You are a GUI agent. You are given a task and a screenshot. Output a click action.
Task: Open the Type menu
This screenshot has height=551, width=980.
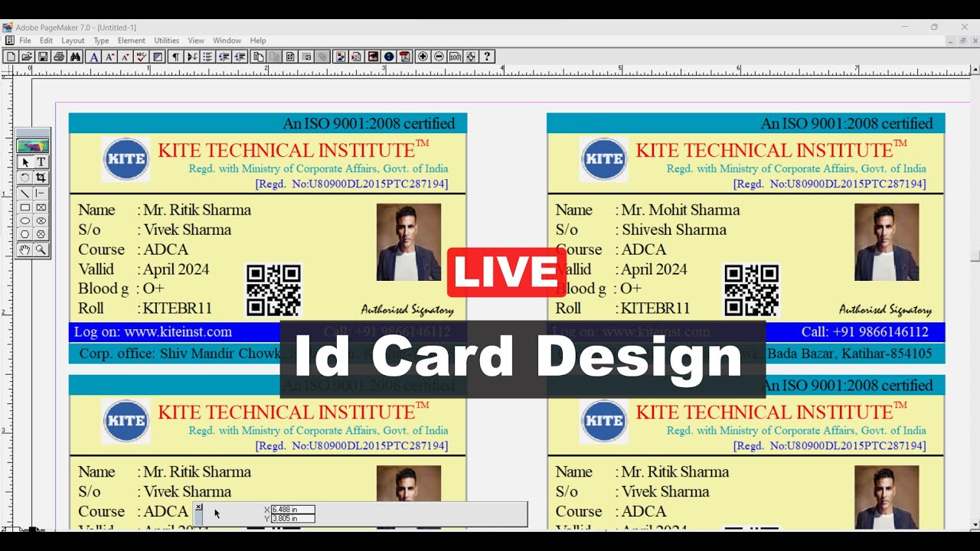[101, 41]
